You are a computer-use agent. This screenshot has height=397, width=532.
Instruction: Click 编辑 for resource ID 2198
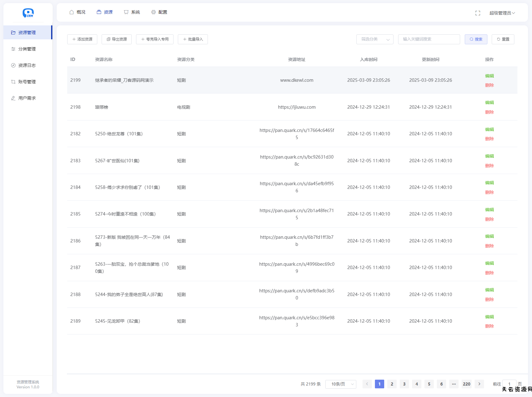coord(489,103)
